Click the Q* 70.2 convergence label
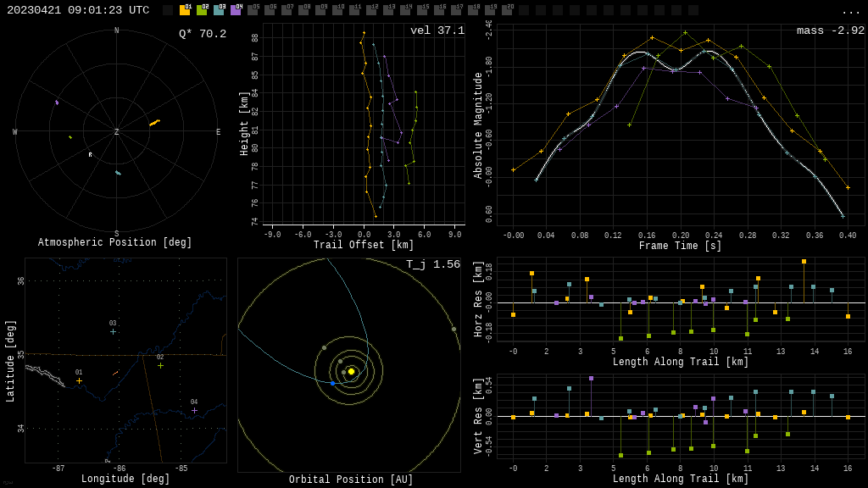Viewport: 868px width, 488px height. [202, 34]
